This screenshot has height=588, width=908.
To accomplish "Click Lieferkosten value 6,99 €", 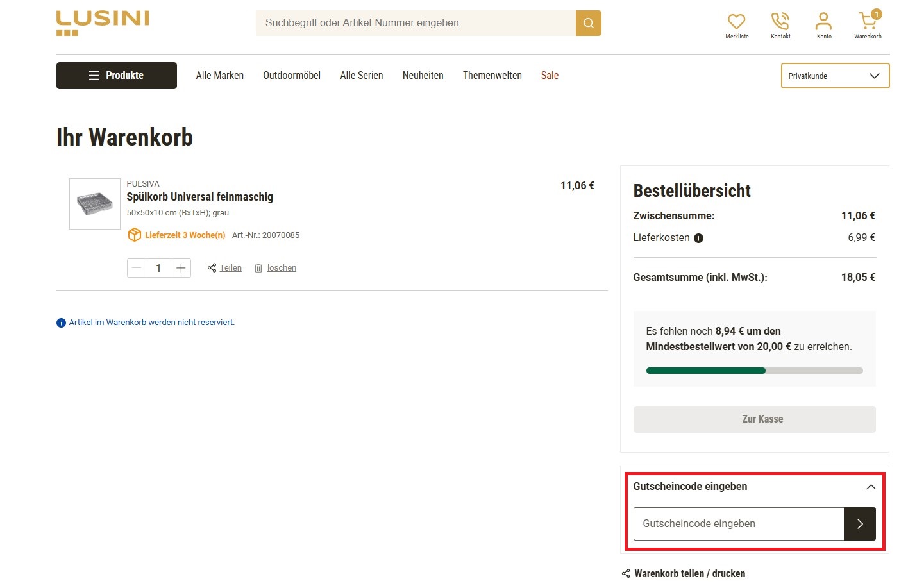I will [861, 238].
